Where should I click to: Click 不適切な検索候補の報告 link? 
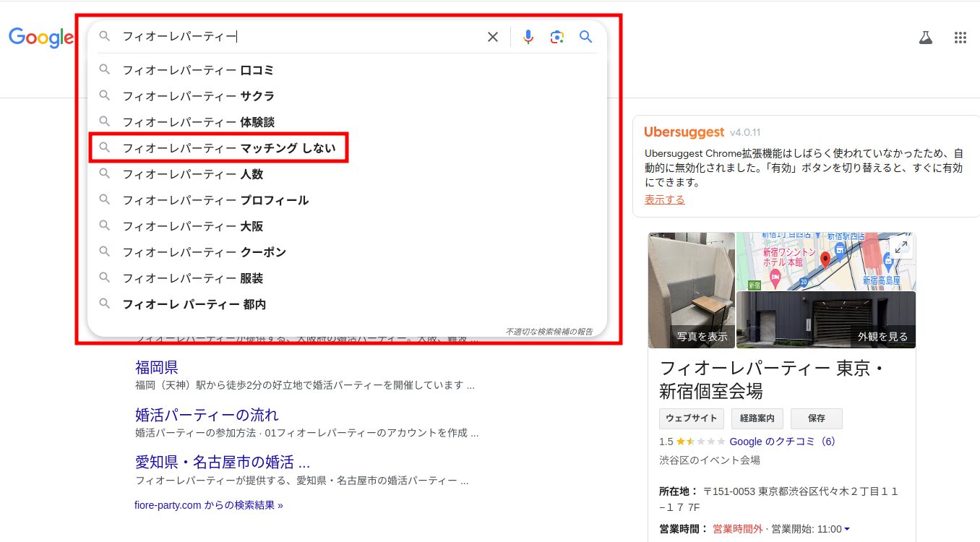tap(549, 332)
